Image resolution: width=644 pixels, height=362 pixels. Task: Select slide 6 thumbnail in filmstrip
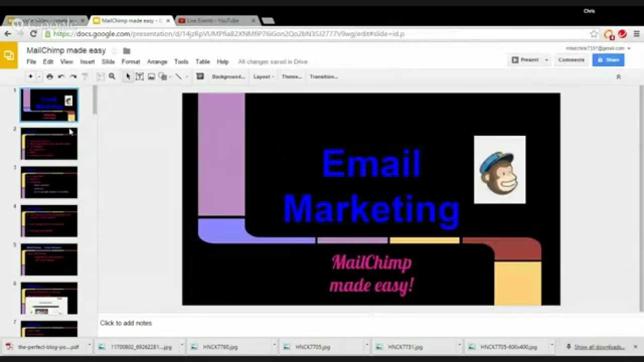pos(49,298)
